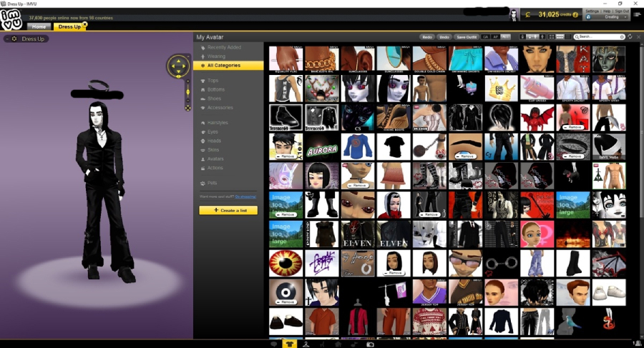644x348 pixels.
Task: Show female-only products filter icon
Action: click(522, 37)
